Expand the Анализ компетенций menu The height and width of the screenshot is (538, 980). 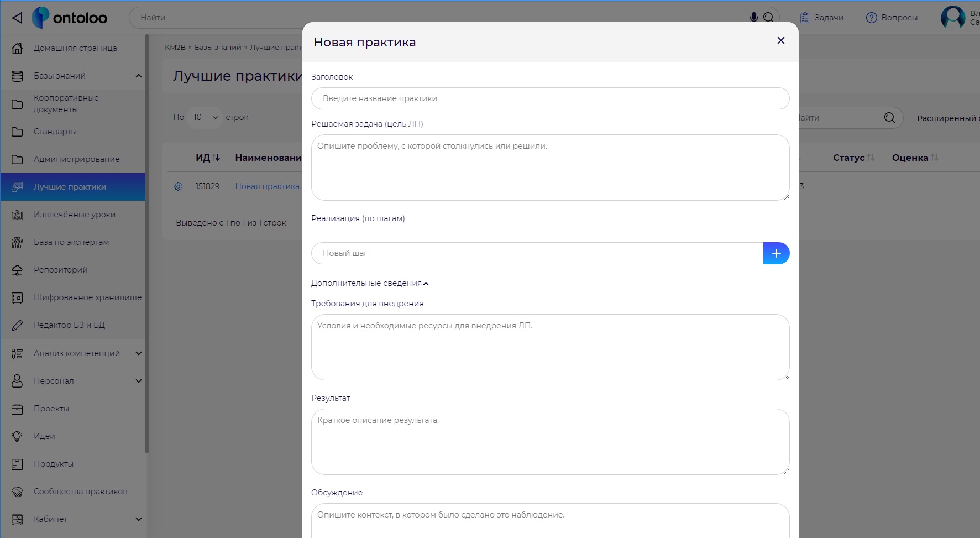[x=139, y=353]
